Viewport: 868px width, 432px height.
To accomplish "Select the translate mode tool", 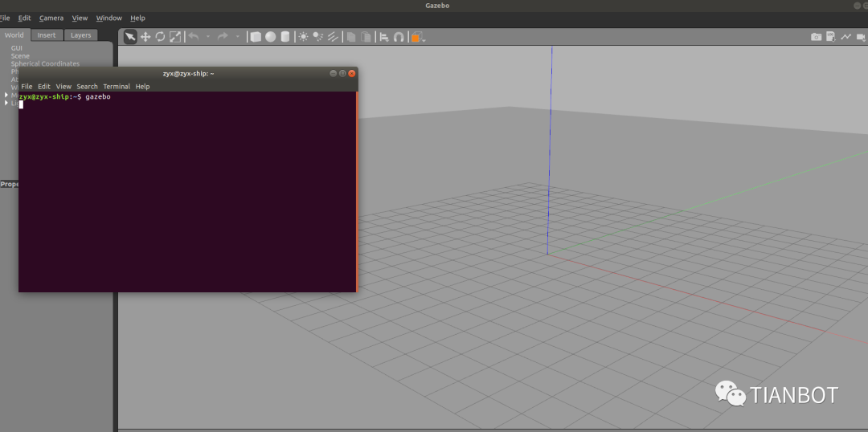I will click(x=145, y=36).
